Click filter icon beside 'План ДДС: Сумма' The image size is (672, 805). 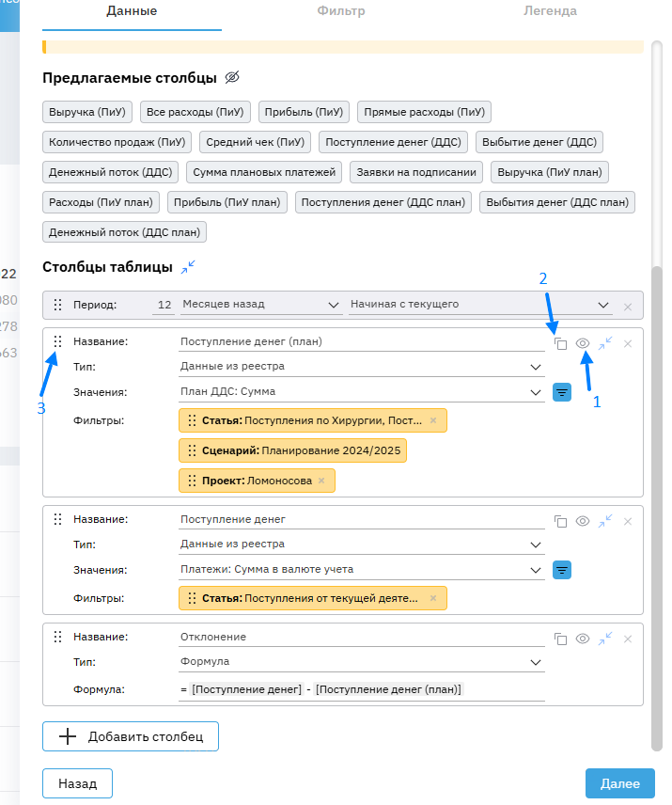pos(562,392)
